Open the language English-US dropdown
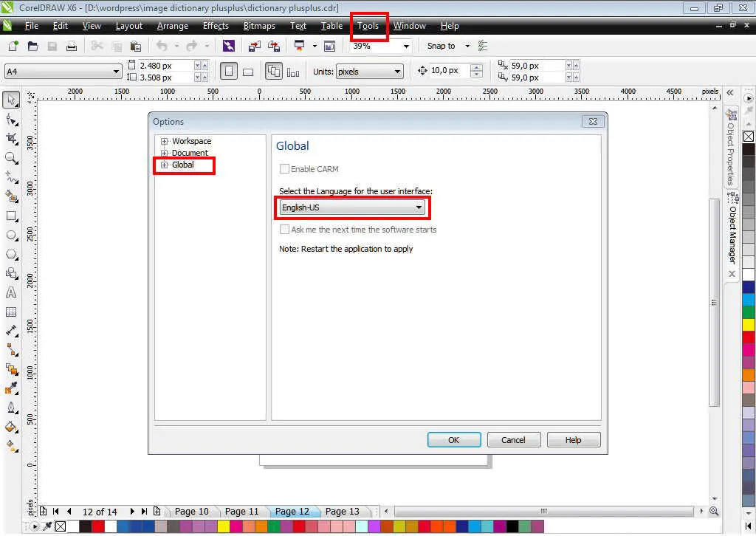 [352, 207]
